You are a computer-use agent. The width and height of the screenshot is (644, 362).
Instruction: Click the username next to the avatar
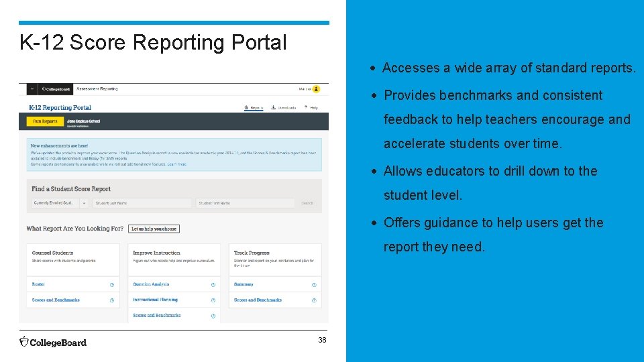tap(305, 89)
